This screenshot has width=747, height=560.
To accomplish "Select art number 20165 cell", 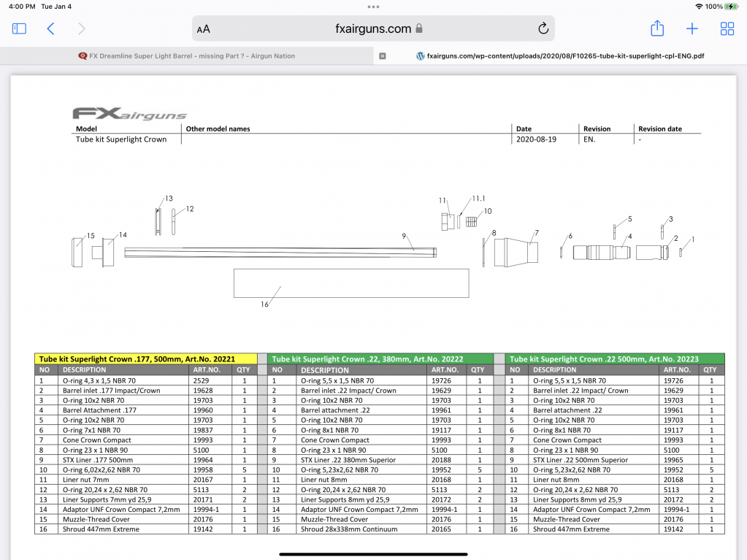I will pyautogui.click(x=446, y=529).
